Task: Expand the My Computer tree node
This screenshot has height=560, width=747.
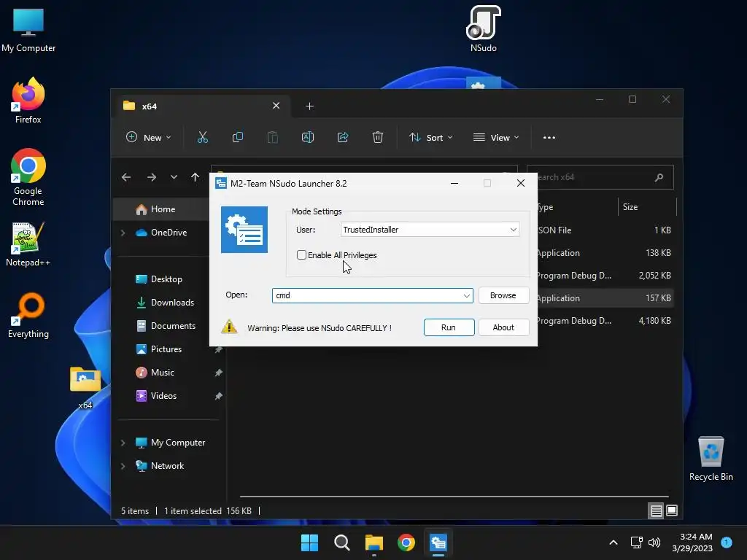Action: pyautogui.click(x=123, y=443)
